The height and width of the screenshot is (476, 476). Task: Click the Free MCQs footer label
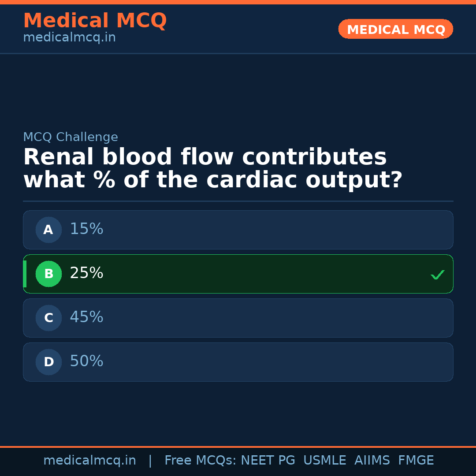[x=200, y=461]
